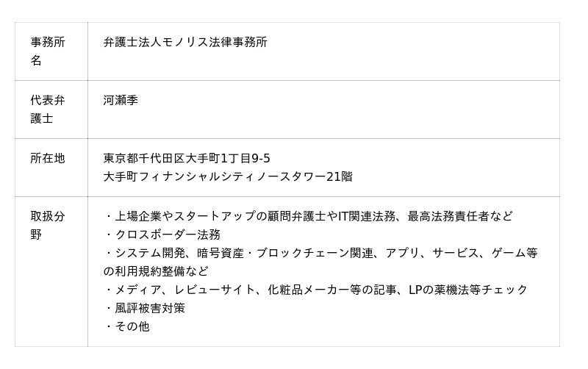Click the その他 bullet item

pyautogui.click(x=132, y=326)
